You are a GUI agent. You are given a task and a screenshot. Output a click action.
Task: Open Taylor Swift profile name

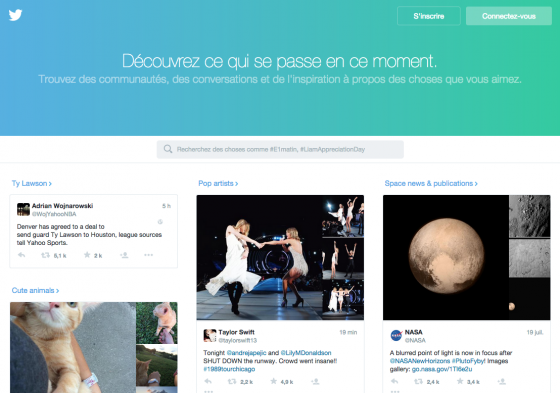236,332
